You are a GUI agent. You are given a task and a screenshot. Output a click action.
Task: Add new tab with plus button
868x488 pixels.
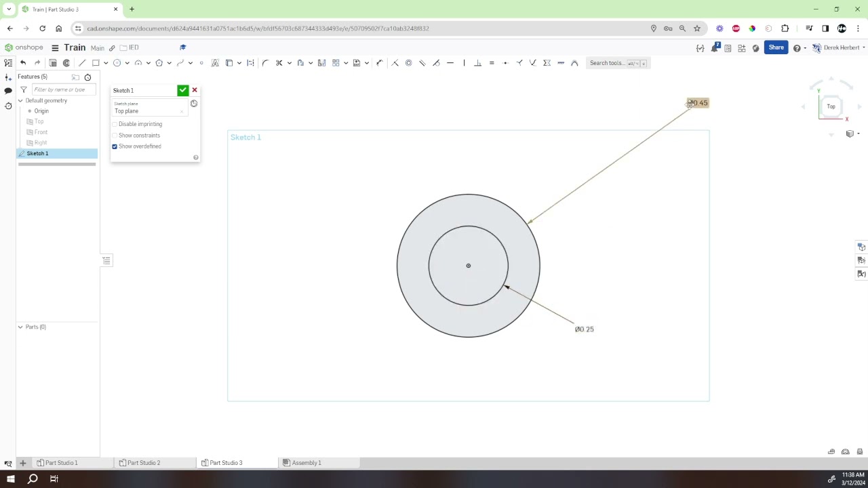pos(22,463)
